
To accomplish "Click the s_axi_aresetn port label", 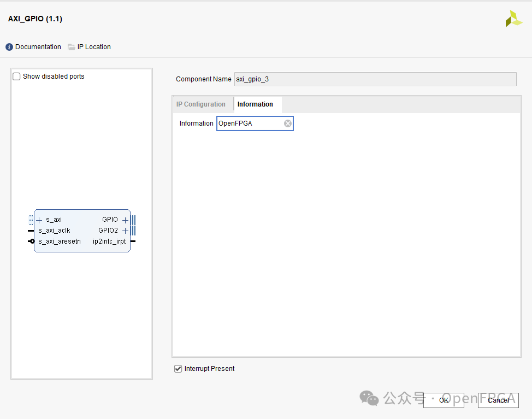I will 60,241.
